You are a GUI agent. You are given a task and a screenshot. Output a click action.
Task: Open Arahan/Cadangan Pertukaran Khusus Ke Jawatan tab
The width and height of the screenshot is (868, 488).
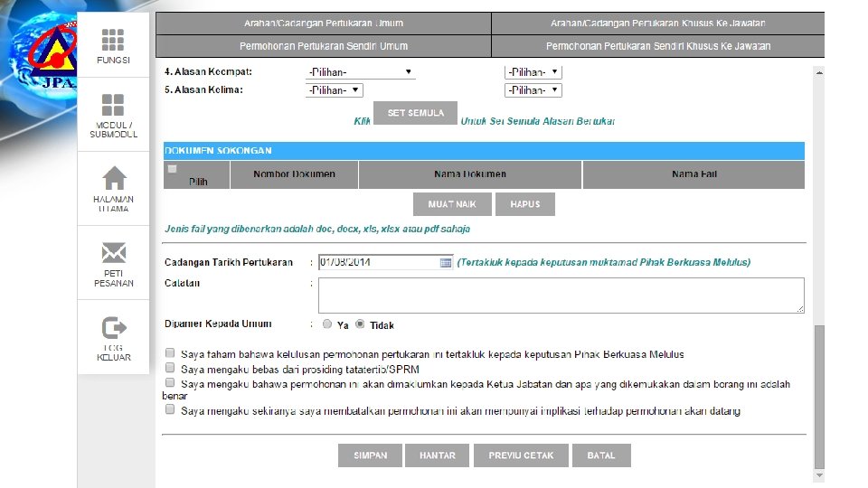click(x=657, y=23)
